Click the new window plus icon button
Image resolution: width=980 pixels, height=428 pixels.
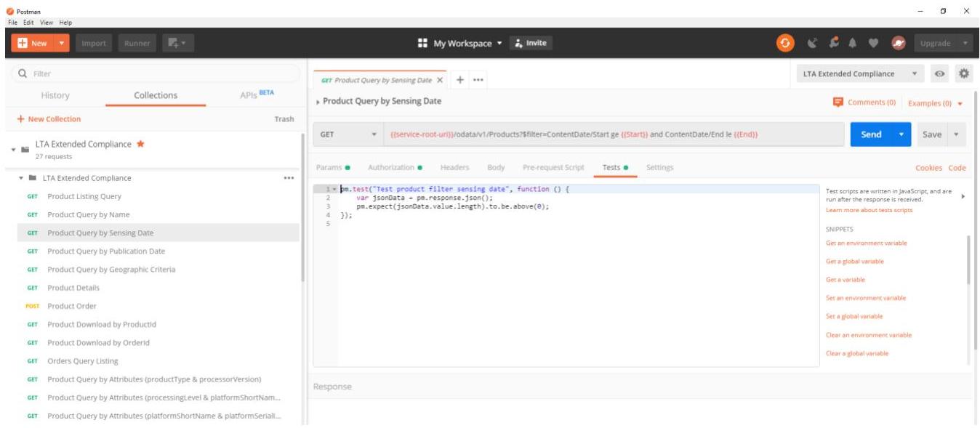coord(177,44)
